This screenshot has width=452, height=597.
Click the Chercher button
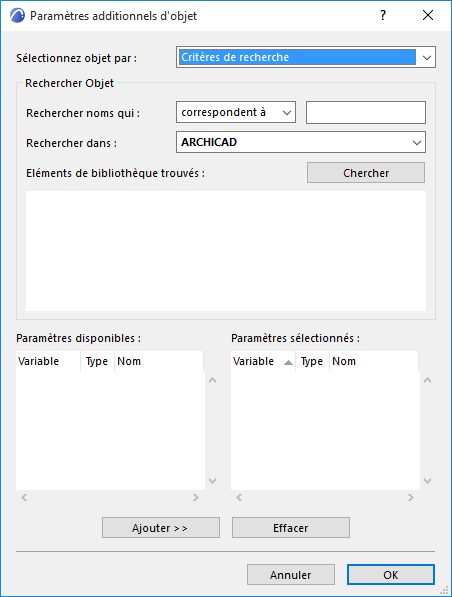tap(366, 173)
